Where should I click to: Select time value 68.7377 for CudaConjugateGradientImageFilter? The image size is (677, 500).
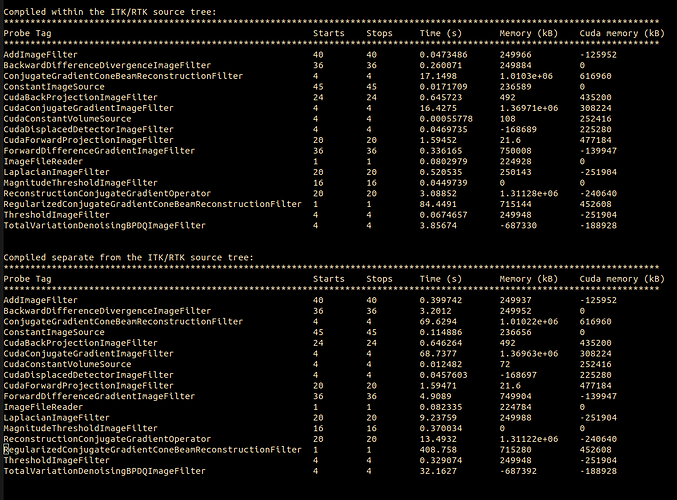(x=438, y=354)
